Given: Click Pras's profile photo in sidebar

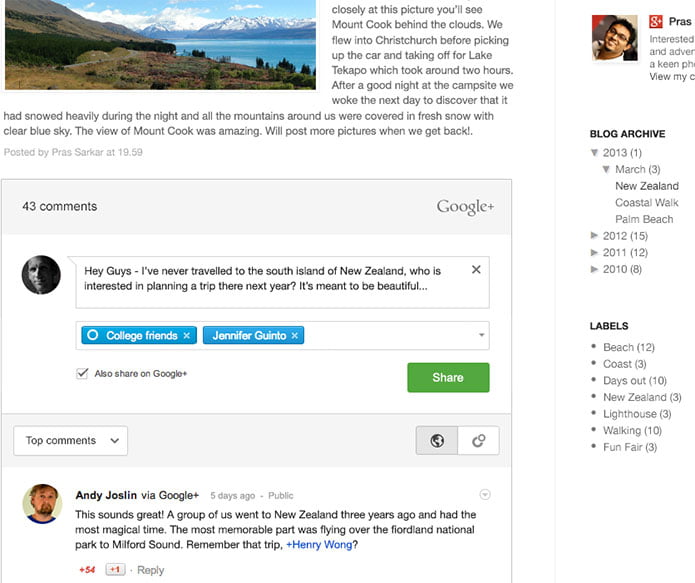Looking at the screenshot, I should 615,38.
